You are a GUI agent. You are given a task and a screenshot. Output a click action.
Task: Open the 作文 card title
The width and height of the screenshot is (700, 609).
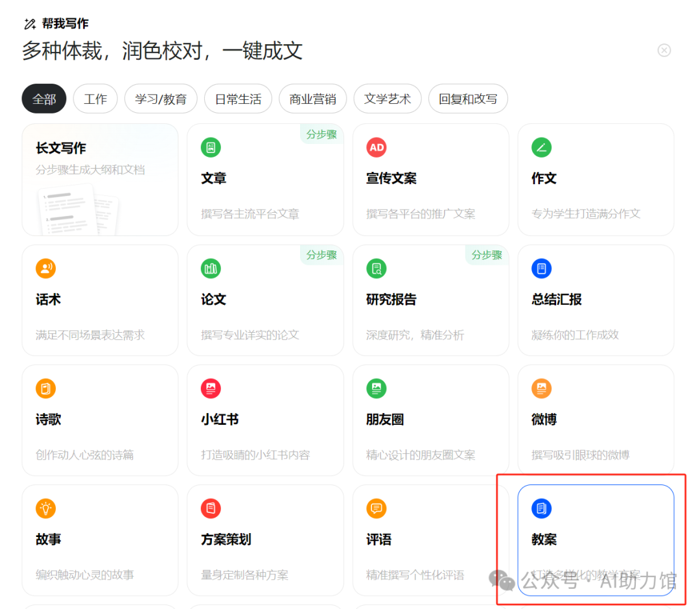pos(544,178)
